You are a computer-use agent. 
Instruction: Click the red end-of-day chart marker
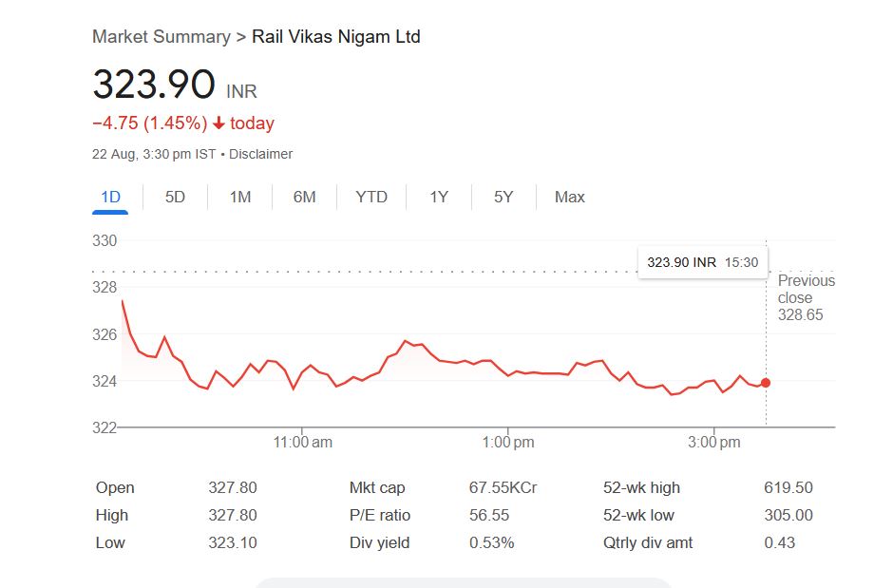point(766,383)
